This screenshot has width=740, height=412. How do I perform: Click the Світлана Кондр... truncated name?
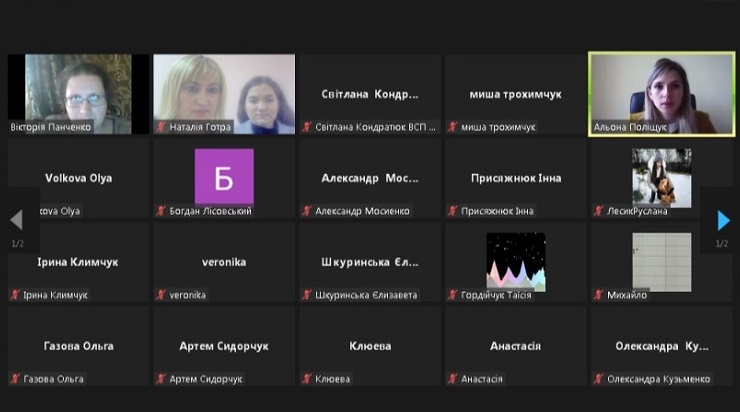pos(370,94)
